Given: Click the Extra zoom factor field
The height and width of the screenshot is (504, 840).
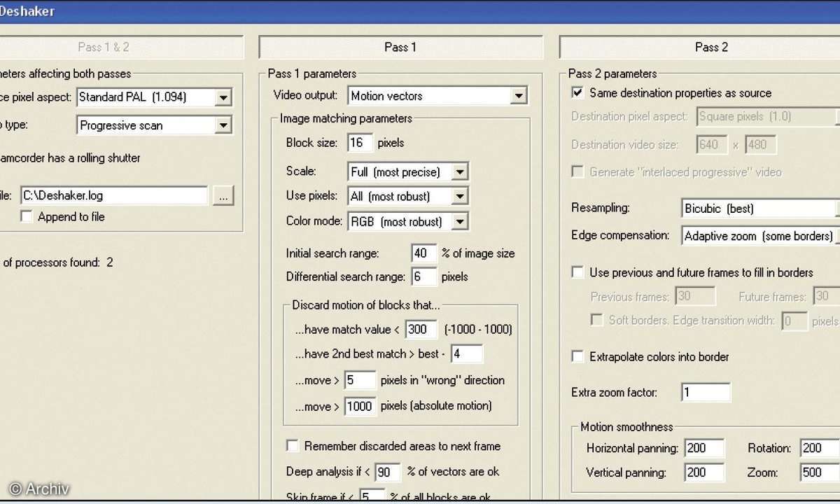Looking at the screenshot, I should (706, 393).
